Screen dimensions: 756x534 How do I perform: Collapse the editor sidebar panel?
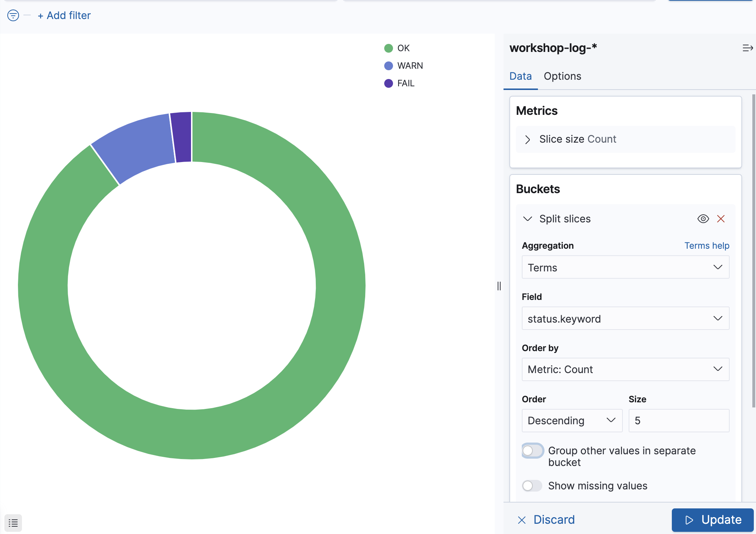[748, 48]
